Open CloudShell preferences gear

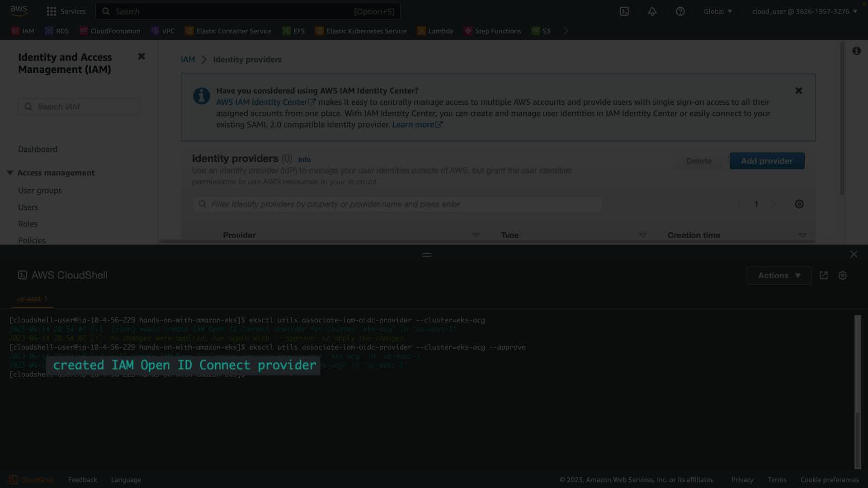[842, 276]
